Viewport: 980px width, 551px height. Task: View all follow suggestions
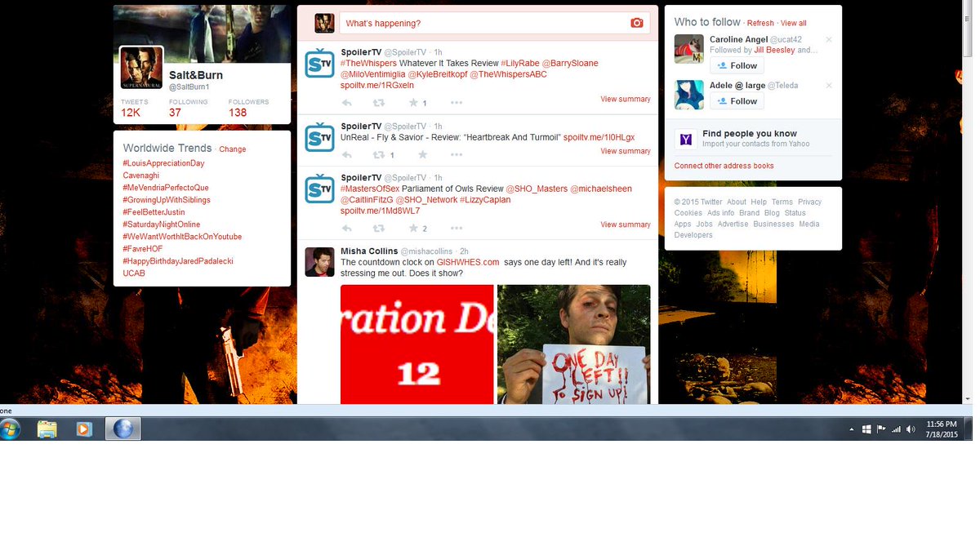click(793, 24)
